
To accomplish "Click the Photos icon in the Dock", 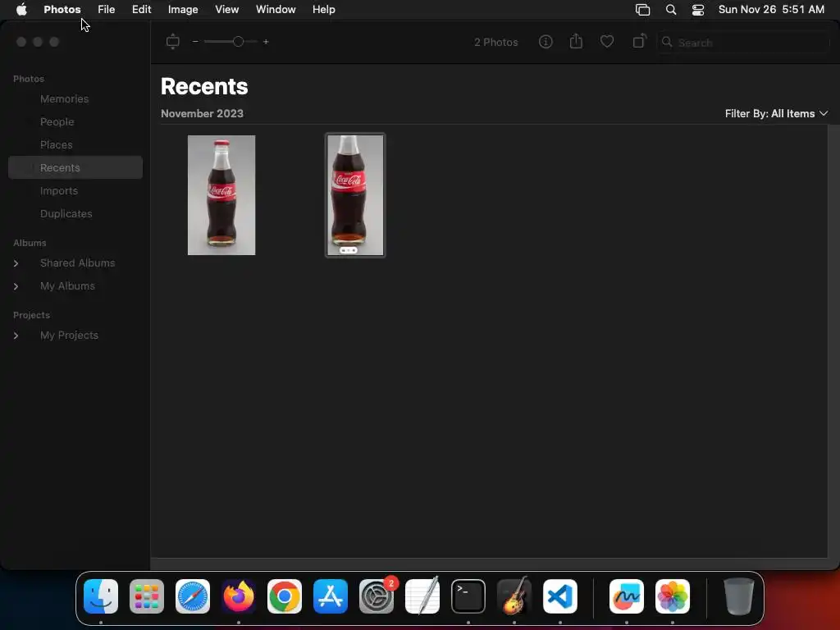I will click(673, 596).
